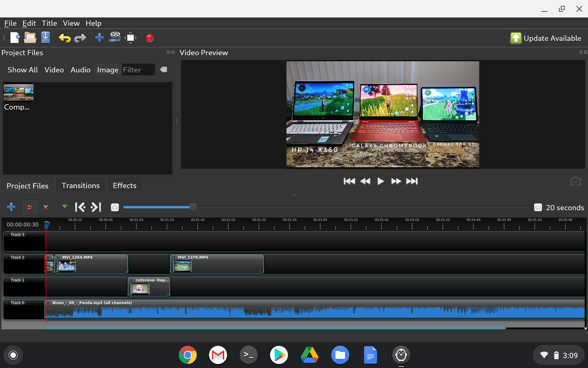This screenshot has height=368, width=588.
Task: Toggle the snapping magnet tool
Action: pos(30,207)
